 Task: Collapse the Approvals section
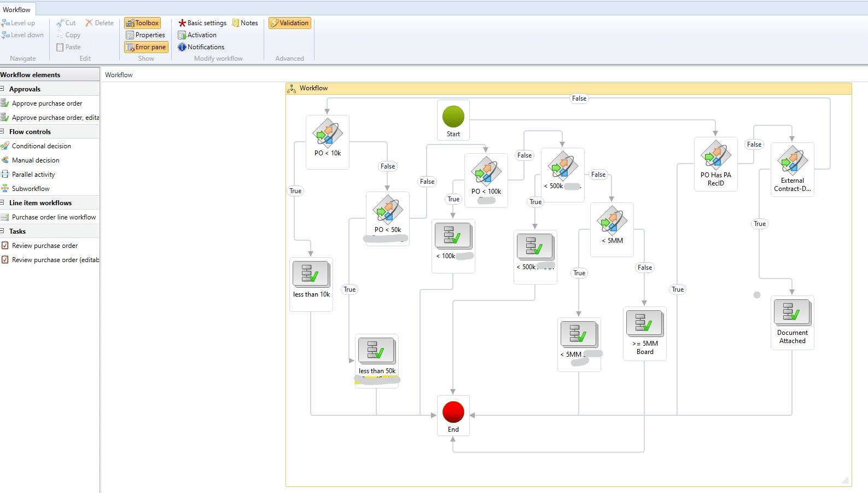point(3,89)
